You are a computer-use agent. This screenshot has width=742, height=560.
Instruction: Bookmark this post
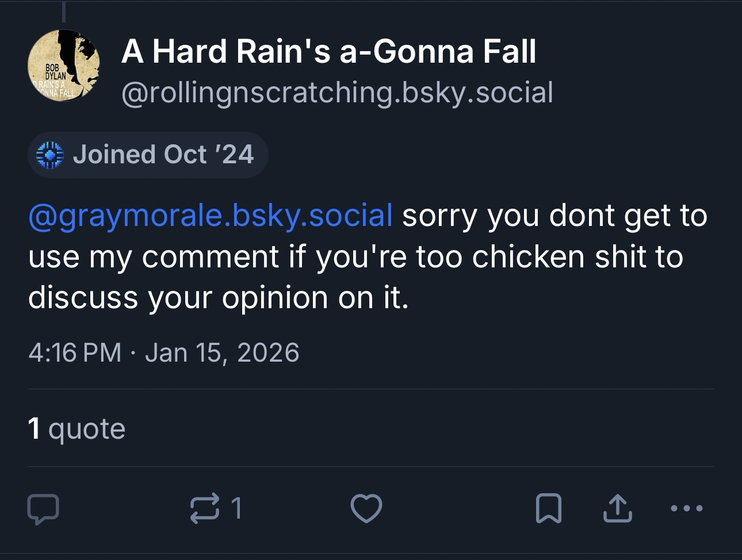[548, 508]
